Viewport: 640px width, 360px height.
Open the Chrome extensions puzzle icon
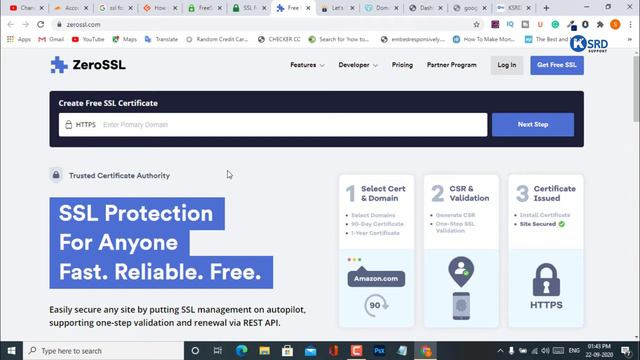click(x=600, y=24)
